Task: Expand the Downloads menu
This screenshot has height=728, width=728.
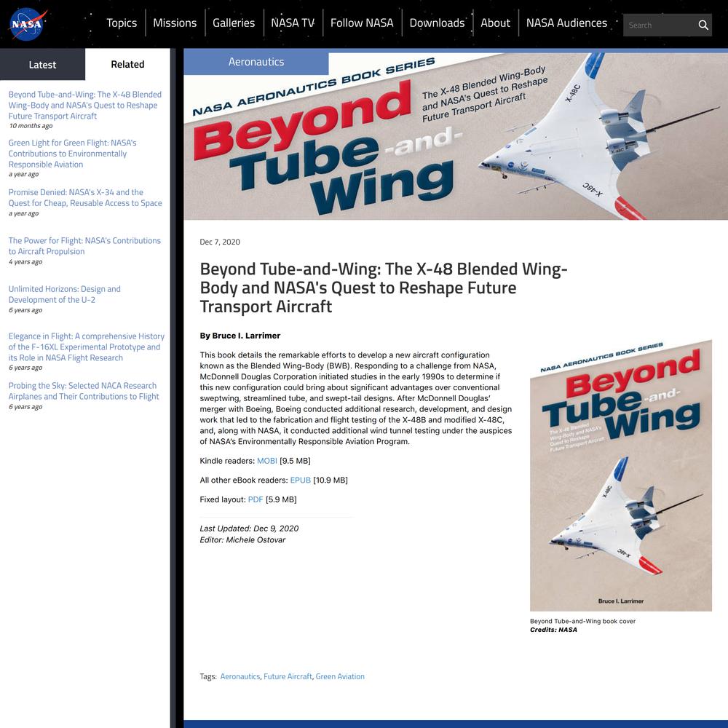Action: point(437,23)
